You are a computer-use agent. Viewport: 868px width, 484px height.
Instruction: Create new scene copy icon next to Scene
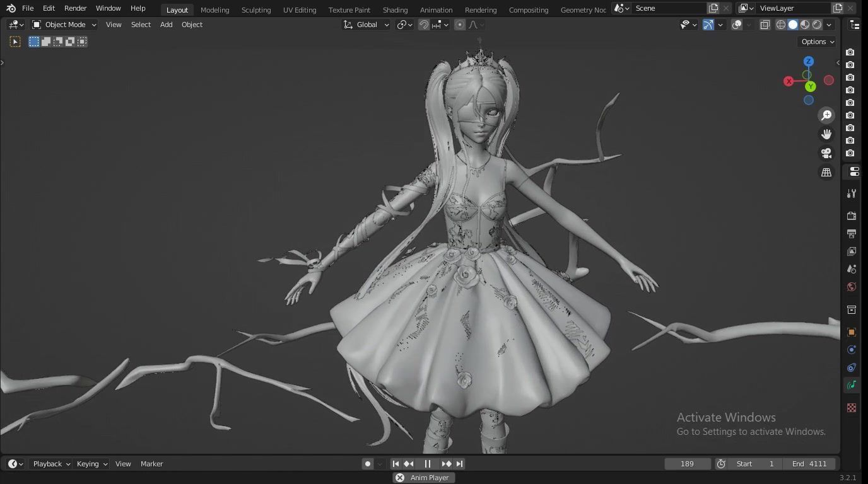coord(713,8)
